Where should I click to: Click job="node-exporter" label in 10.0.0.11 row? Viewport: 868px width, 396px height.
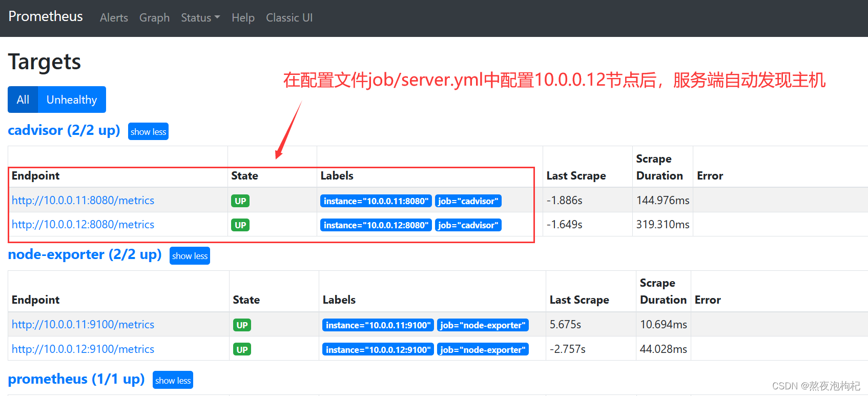(483, 325)
